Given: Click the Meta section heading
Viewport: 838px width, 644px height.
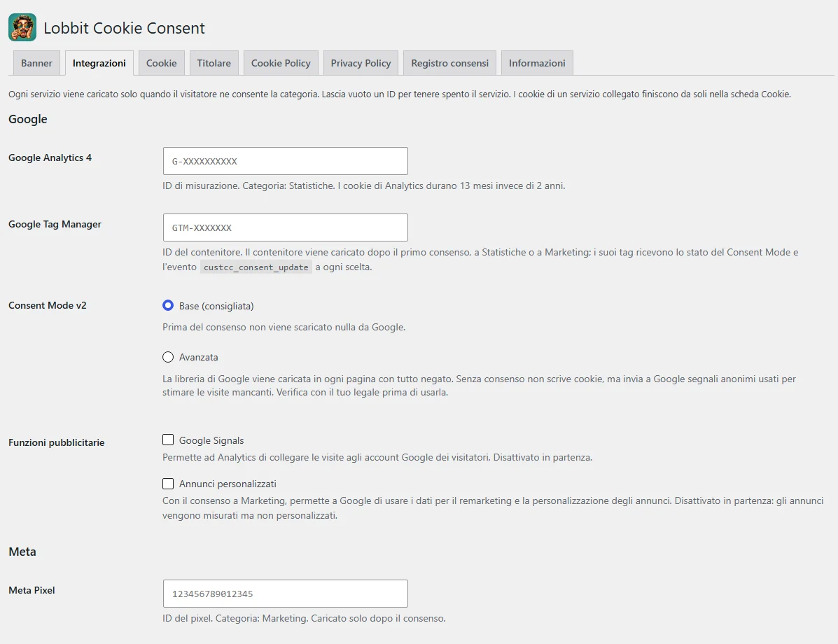Looking at the screenshot, I should 22,552.
